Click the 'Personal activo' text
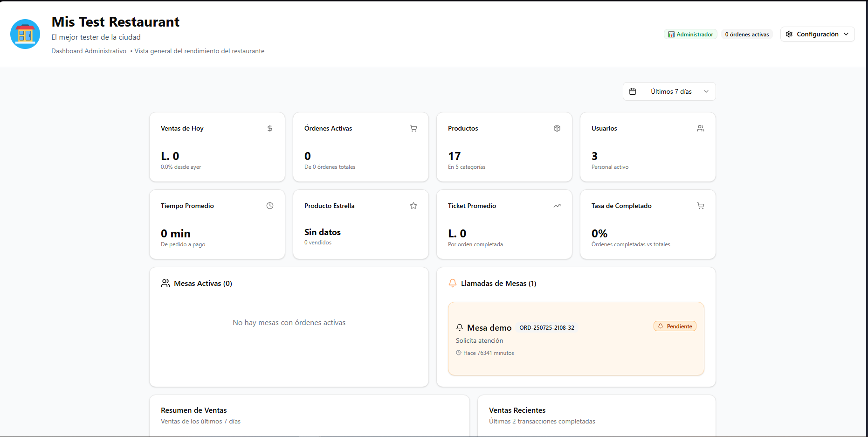Screen dimensions: 868x437 coord(610,167)
